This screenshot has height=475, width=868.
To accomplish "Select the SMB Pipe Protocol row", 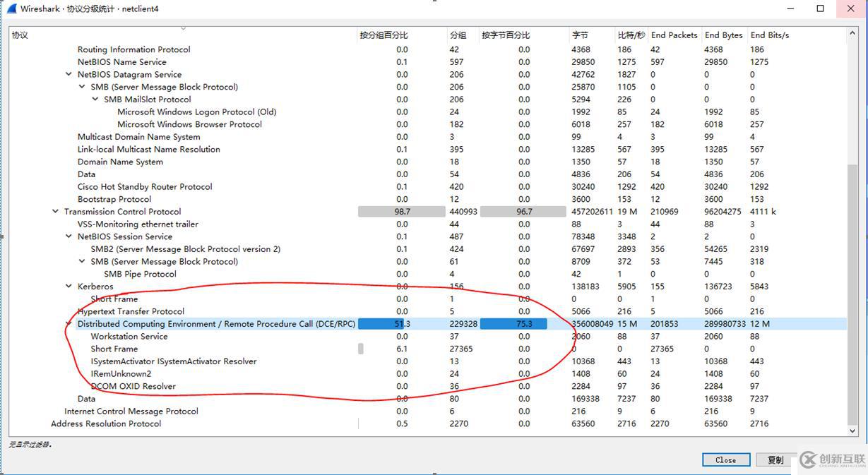I will click(427, 274).
